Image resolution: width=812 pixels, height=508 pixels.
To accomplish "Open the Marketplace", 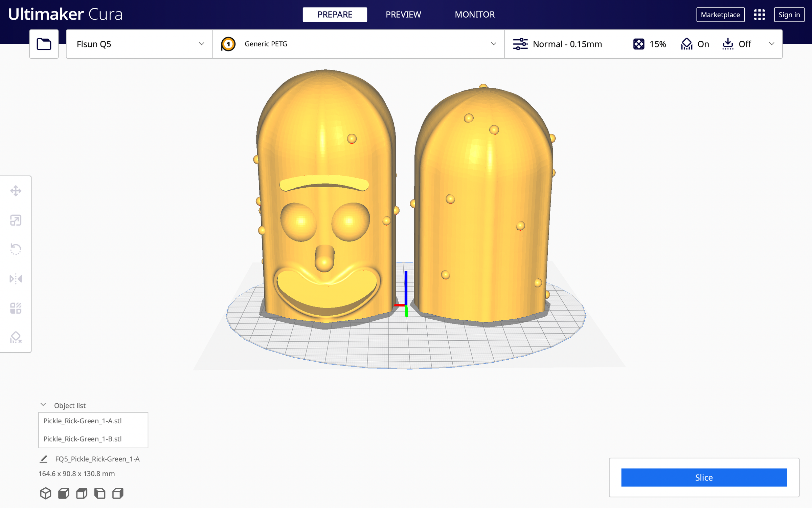I will click(x=720, y=15).
